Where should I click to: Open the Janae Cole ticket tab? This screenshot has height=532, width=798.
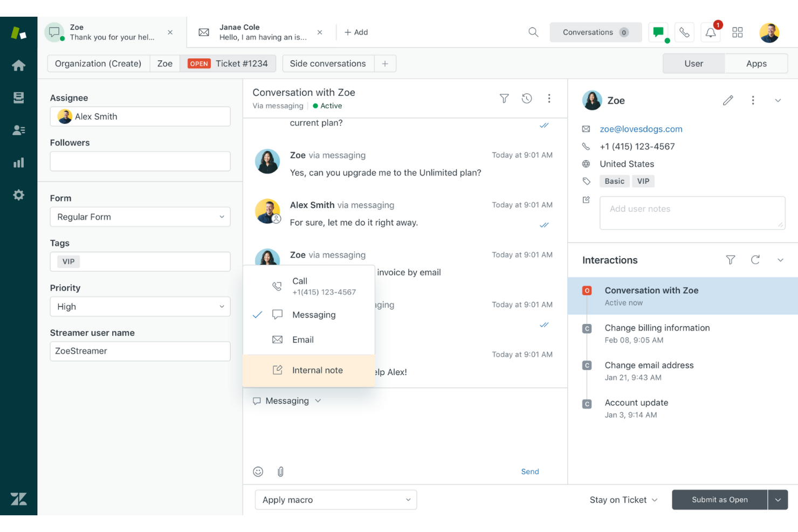coord(253,32)
